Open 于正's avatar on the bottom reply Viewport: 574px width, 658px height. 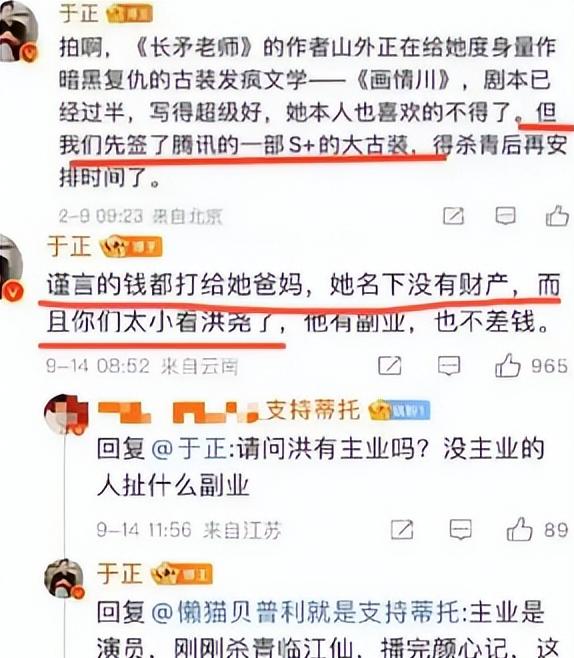pyautogui.click(x=65, y=579)
